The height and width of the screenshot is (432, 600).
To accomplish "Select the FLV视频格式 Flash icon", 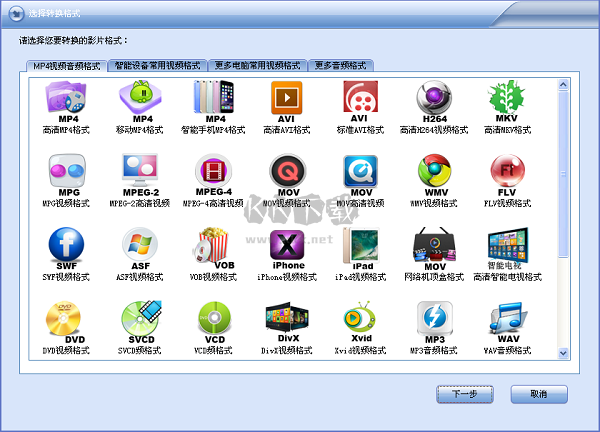I will [507, 170].
